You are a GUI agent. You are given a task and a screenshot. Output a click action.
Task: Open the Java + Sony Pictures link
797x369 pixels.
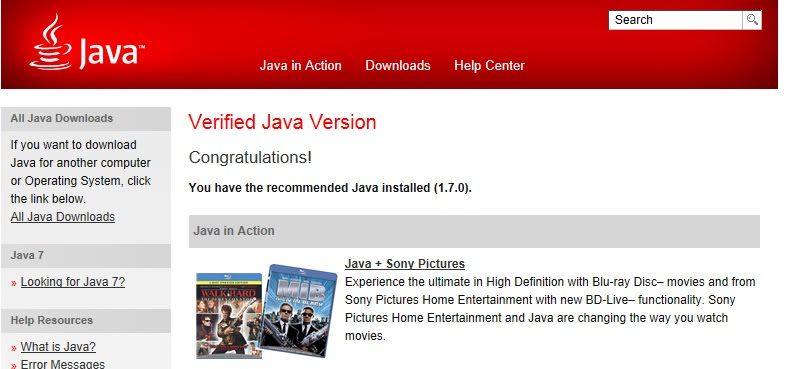[x=405, y=264]
